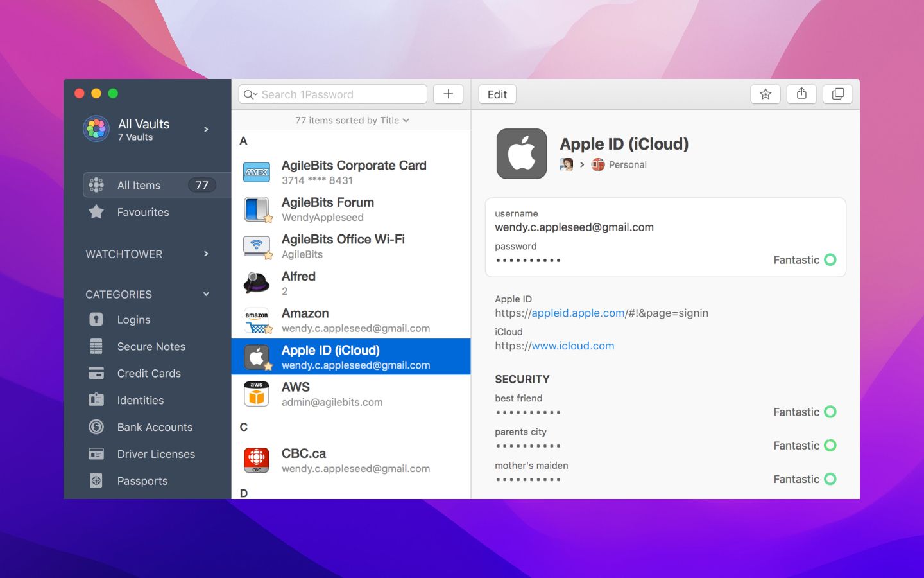Click the mother's maiden concealed answer

(528, 480)
